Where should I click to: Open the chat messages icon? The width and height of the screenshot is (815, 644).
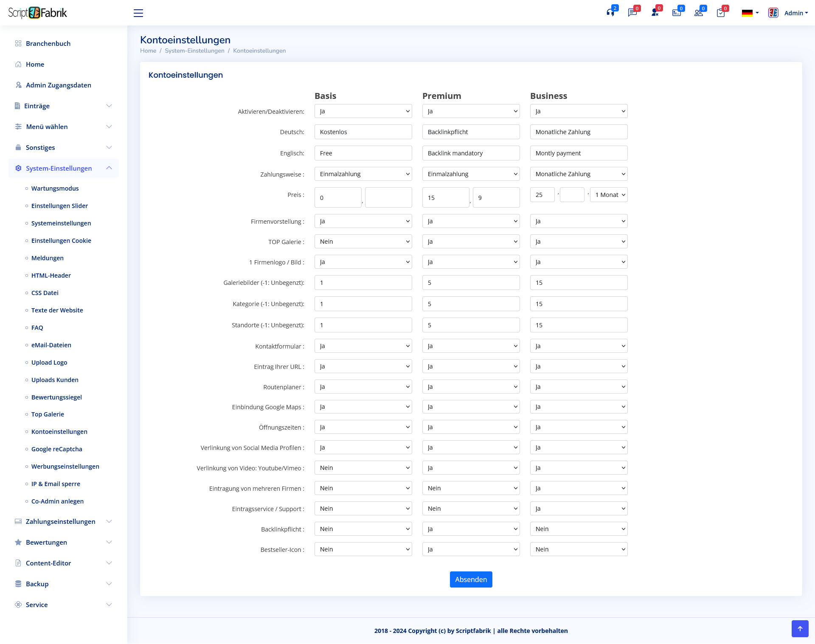pos(632,13)
